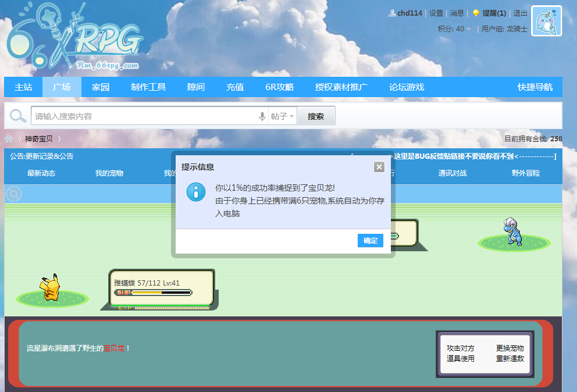Viewport: 577px width, 392px height.
Task: Click the lightbulb reminder icon
Action: (x=476, y=13)
